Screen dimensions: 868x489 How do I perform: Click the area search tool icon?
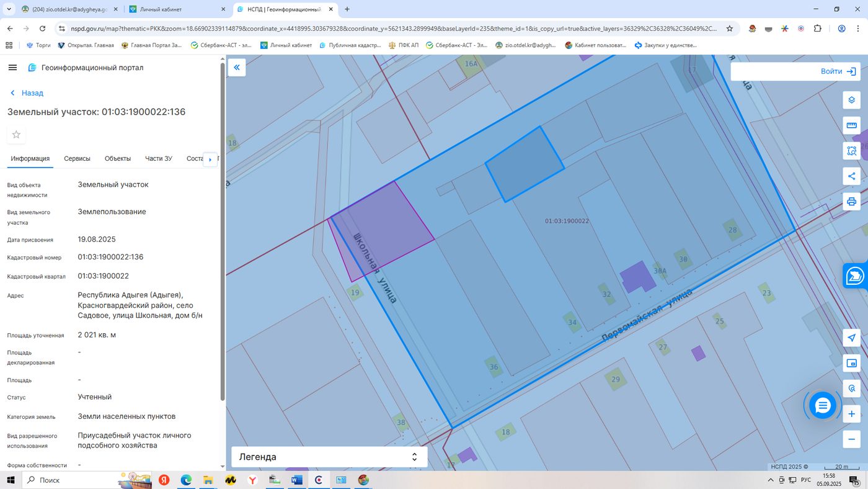[851, 151]
